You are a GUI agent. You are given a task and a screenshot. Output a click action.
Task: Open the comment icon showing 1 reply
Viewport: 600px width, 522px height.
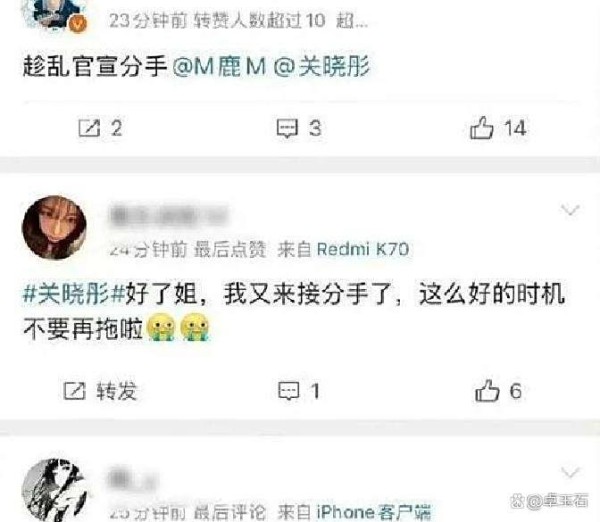point(288,391)
